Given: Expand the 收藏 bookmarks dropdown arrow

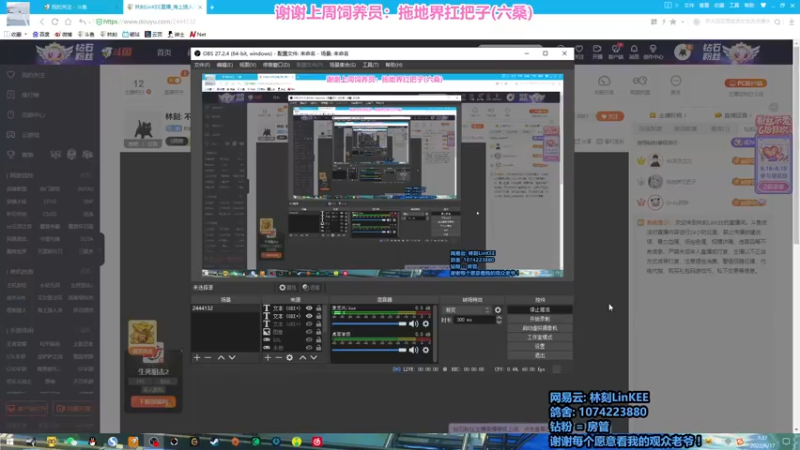Looking at the screenshot, I should 26,34.
